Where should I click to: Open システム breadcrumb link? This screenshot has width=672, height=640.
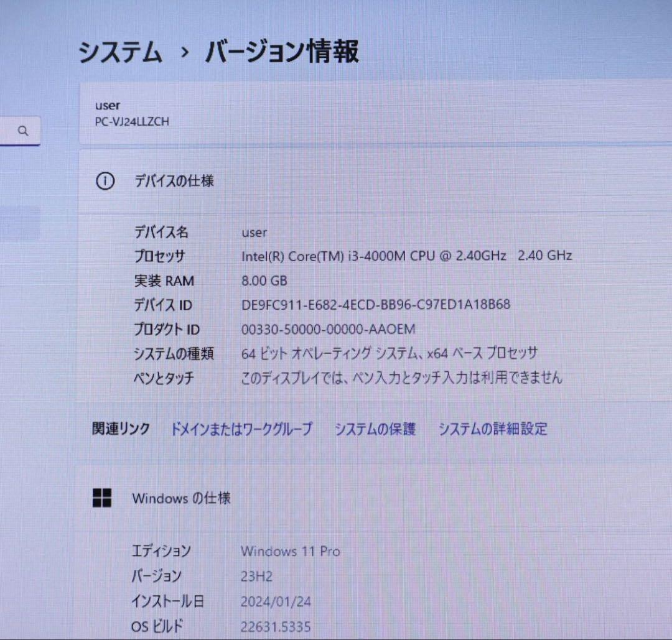[121, 52]
